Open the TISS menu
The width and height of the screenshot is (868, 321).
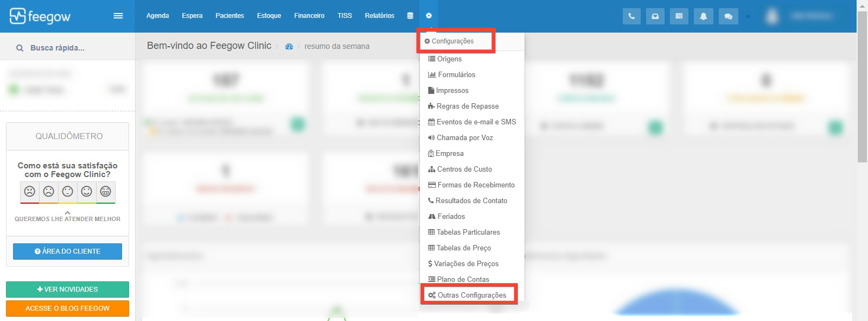click(x=344, y=16)
